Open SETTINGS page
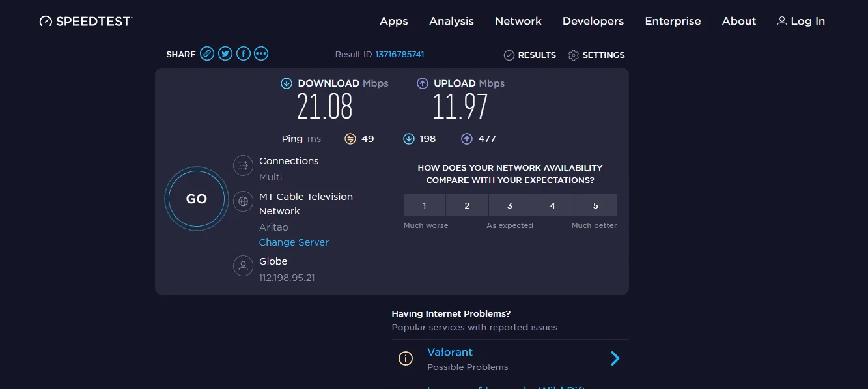Screen dimensions: 868x389 [604, 55]
